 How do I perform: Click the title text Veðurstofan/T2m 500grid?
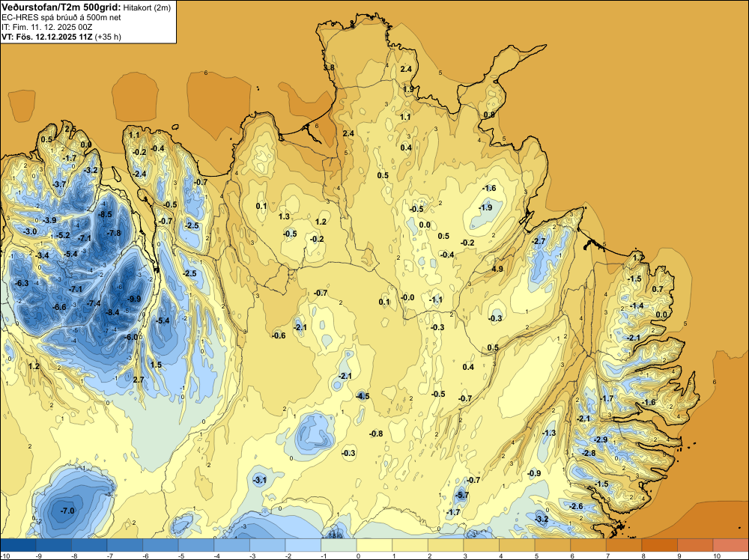(61, 7)
